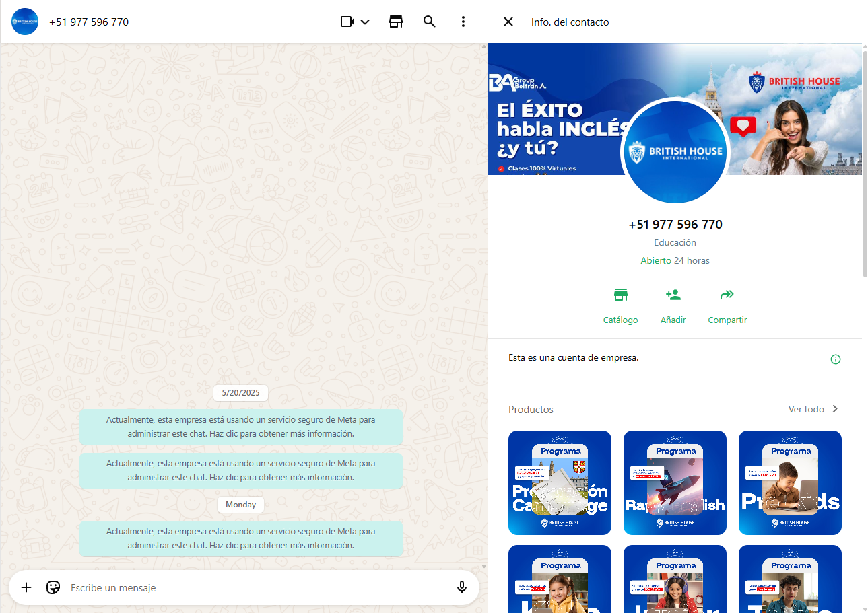Screen dimensions: 868x613
Task: Open the Pre Kids product thumbnail
Action: [790, 482]
